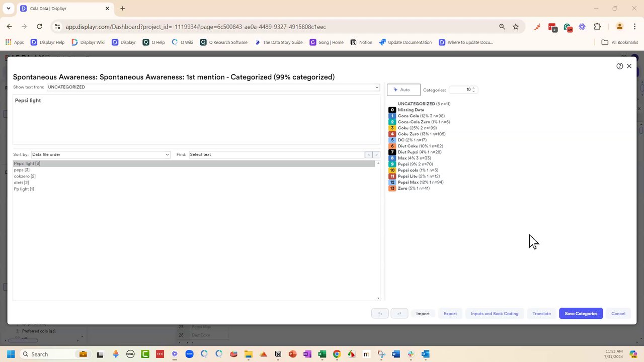
Task: Click the browser back arrow
Action: click(9, 27)
